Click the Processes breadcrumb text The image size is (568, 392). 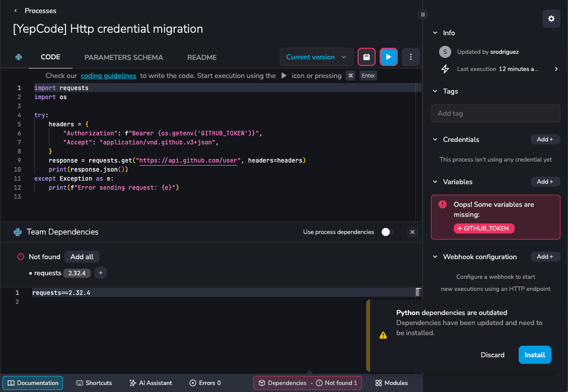(x=40, y=11)
